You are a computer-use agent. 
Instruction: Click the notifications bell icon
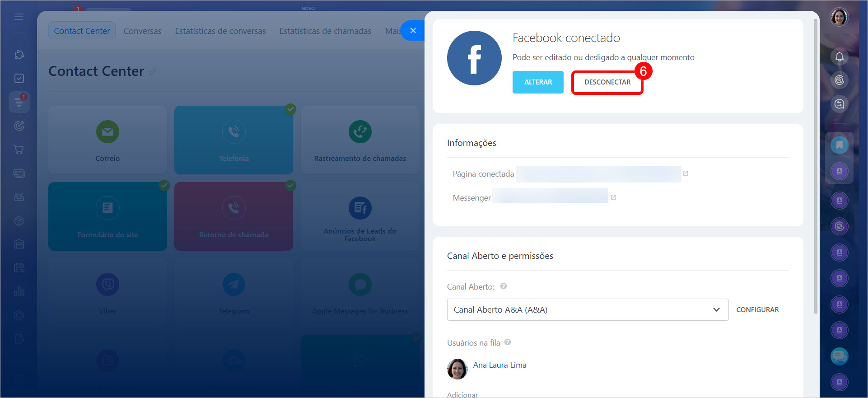[x=839, y=57]
